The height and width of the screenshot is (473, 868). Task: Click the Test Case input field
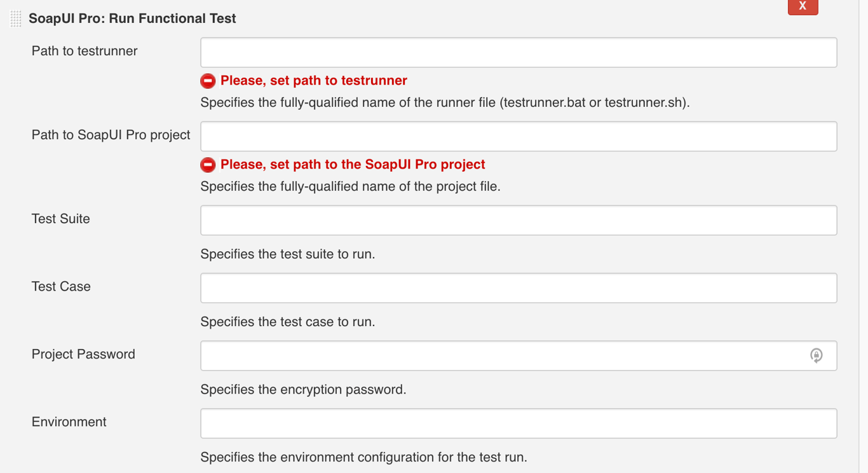(518, 288)
